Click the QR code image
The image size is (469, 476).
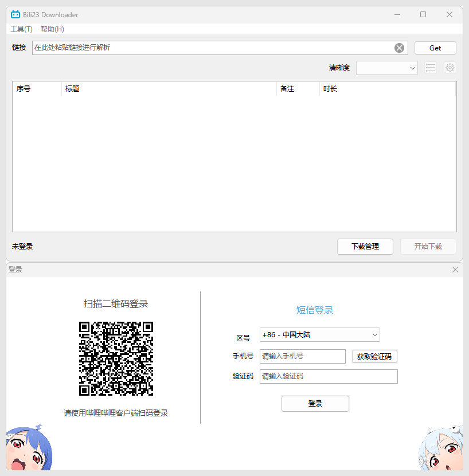[116, 358]
